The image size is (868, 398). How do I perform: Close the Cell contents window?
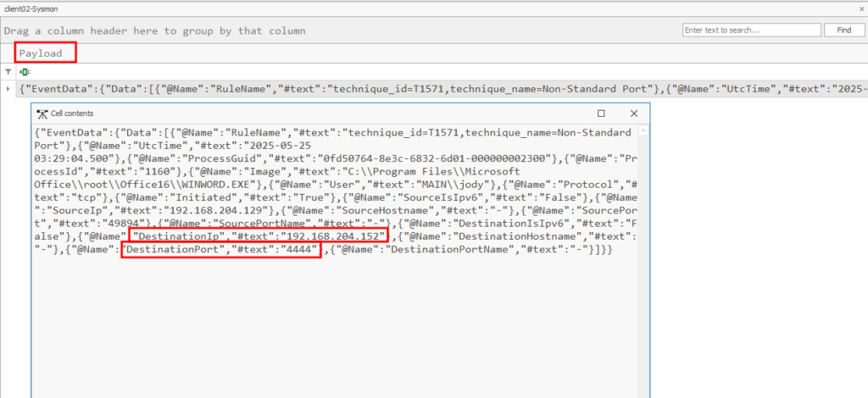[633, 113]
